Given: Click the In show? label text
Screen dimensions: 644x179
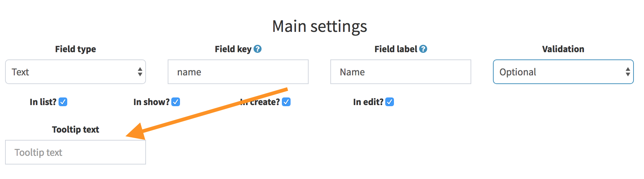Looking at the screenshot, I should point(151,102).
